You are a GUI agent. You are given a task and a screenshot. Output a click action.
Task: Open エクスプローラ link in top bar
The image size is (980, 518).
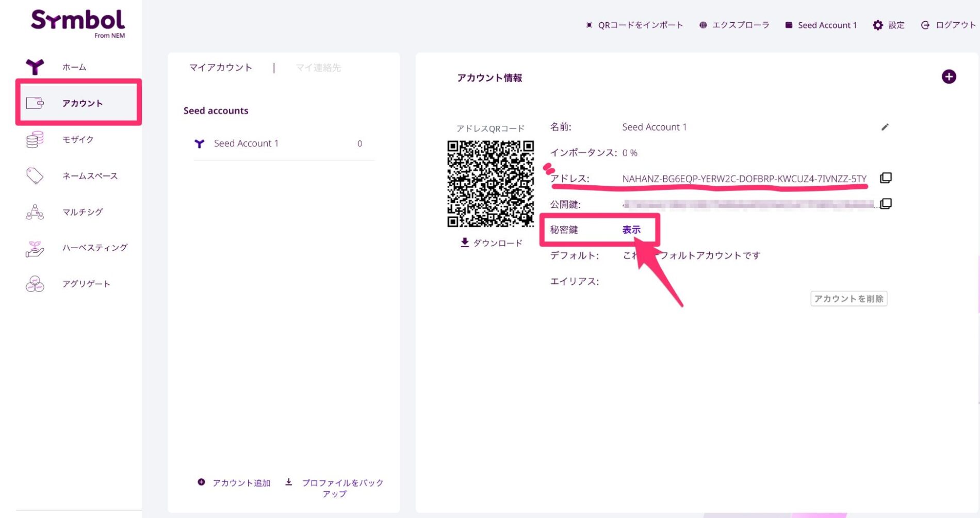tap(741, 25)
